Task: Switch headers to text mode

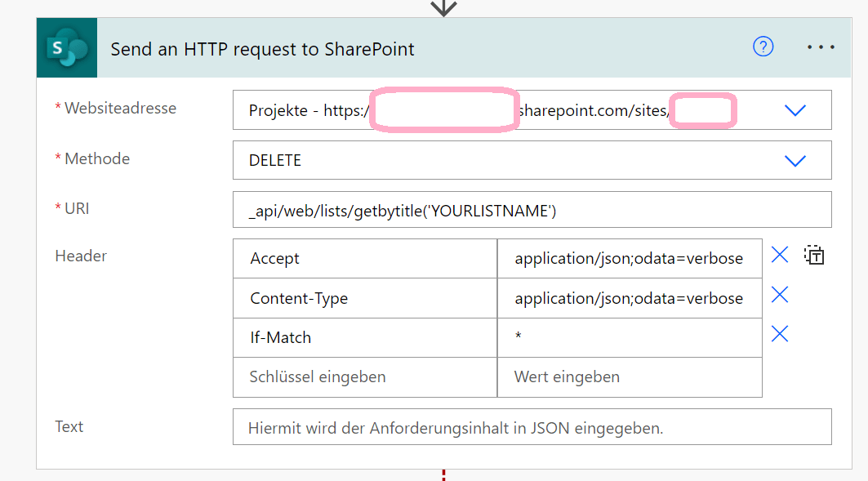Action: point(813,256)
